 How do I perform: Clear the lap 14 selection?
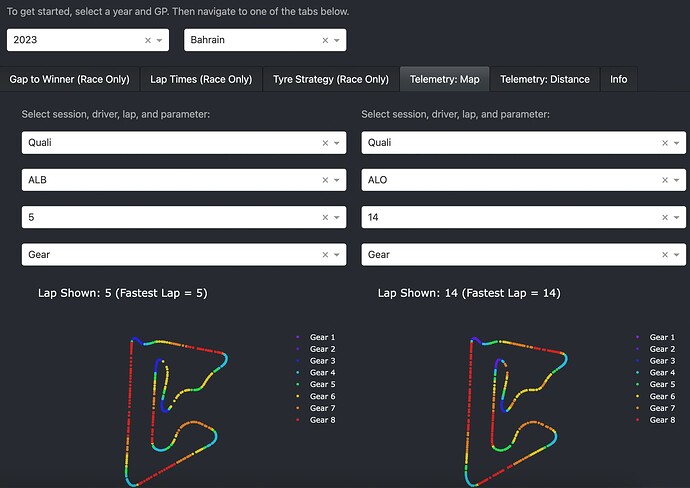(x=665, y=217)
